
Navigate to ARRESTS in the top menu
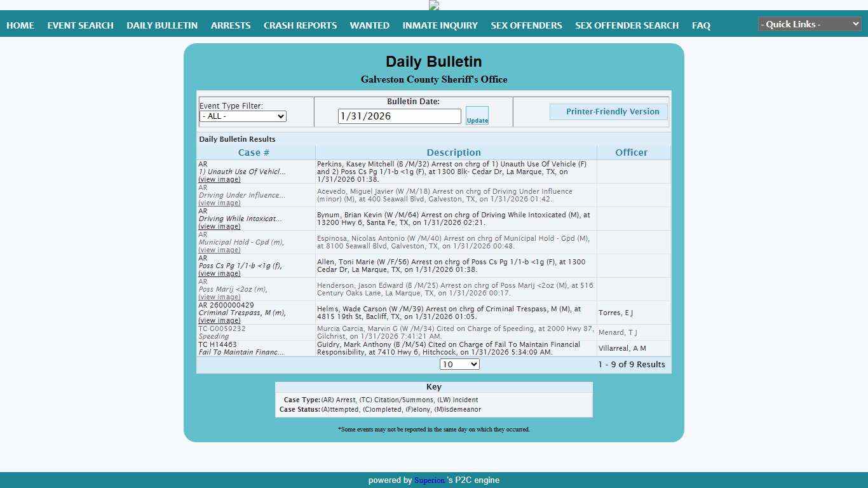point(231,25)
